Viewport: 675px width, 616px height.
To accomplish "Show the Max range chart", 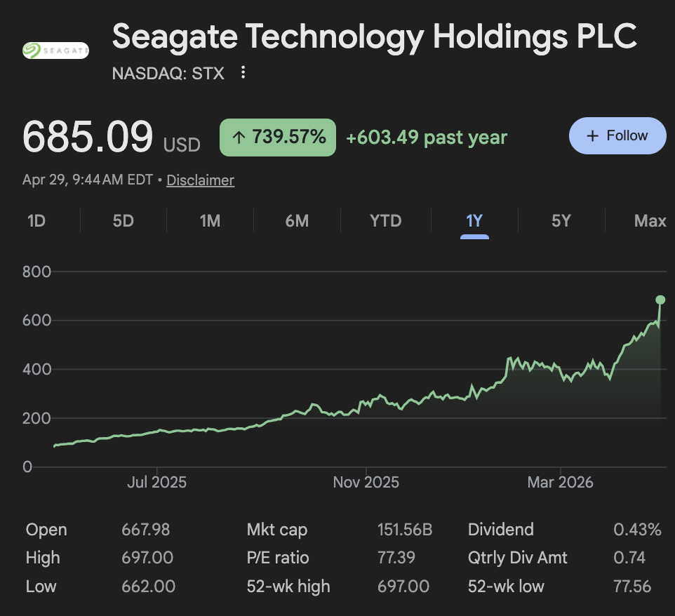I will 650,221.
